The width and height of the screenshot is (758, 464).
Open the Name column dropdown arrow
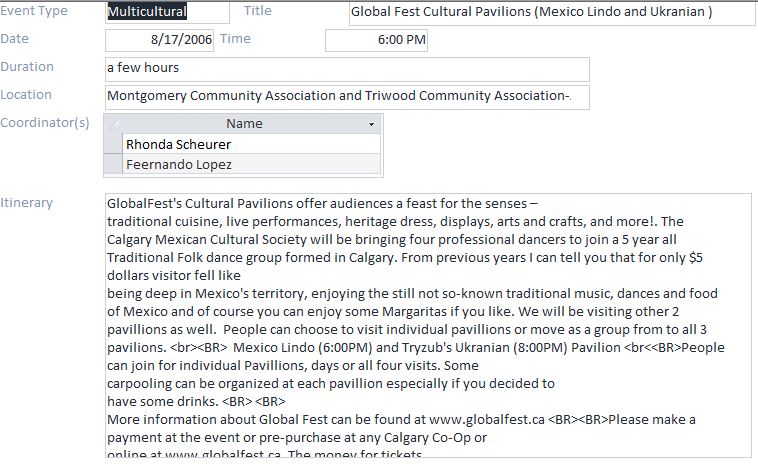click(372, 124)
